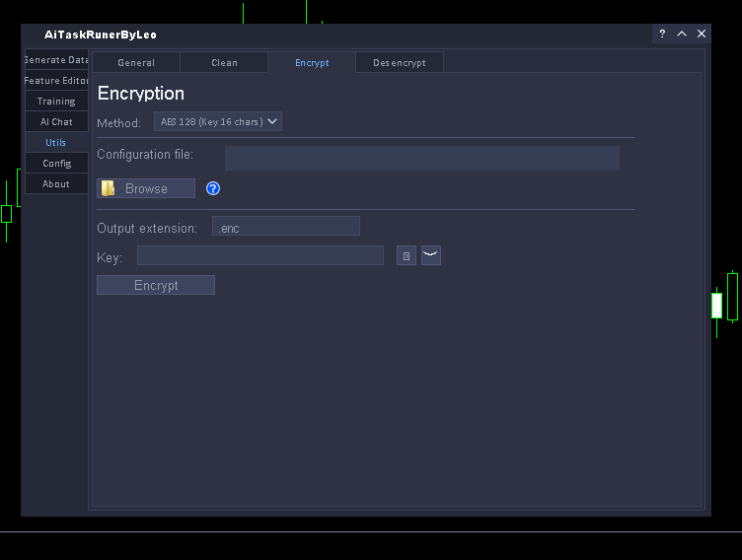Open the Config sidebar section
The width and height of the screenshot is (742, 560).
56,164
